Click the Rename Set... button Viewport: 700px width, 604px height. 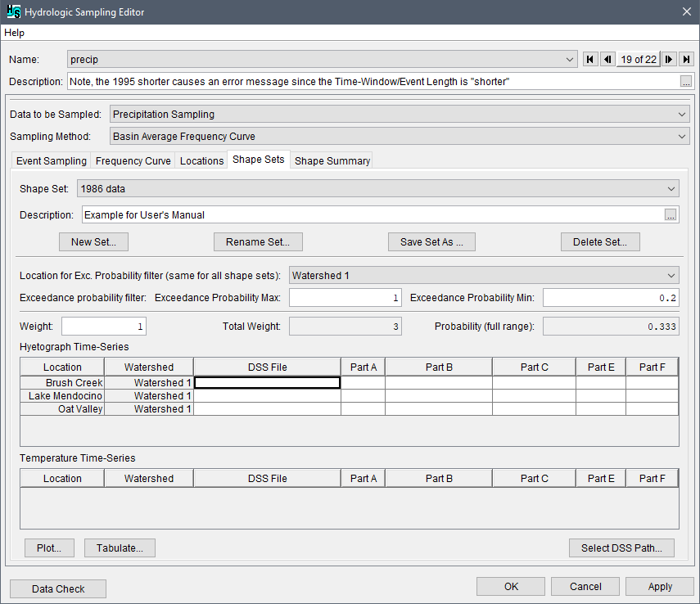tap(258, 242)
